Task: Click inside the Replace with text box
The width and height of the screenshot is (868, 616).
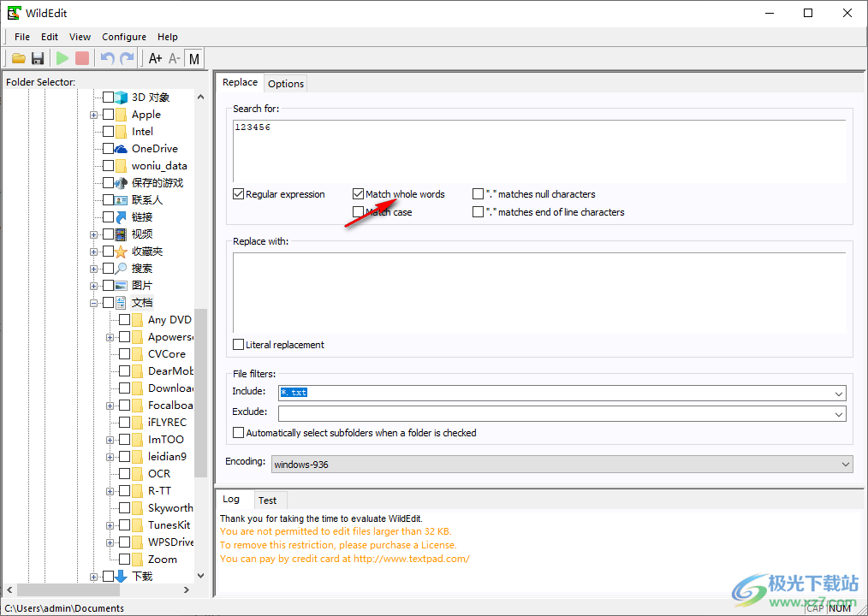Action: (x=539, y=291)
